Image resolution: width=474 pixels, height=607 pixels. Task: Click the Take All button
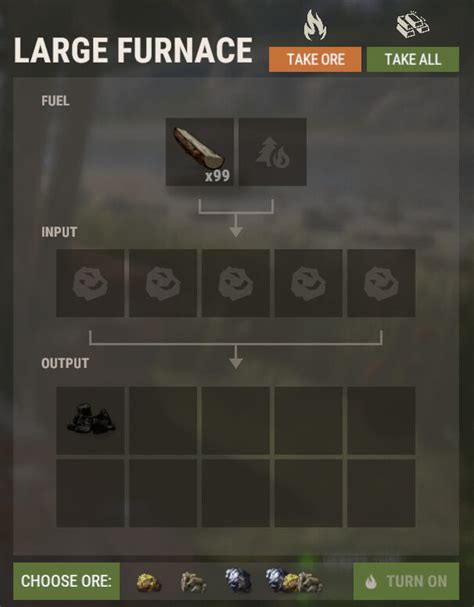click(413, 60)
